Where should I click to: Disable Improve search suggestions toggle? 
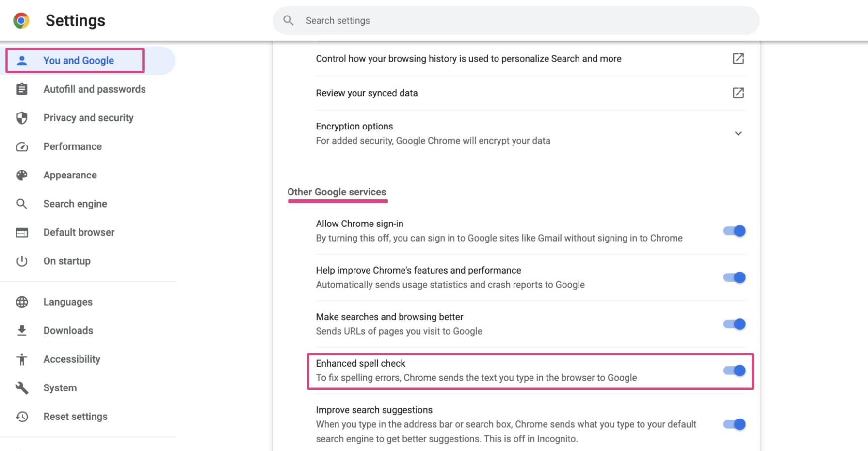pyautogui.click(x=734, y=424)
